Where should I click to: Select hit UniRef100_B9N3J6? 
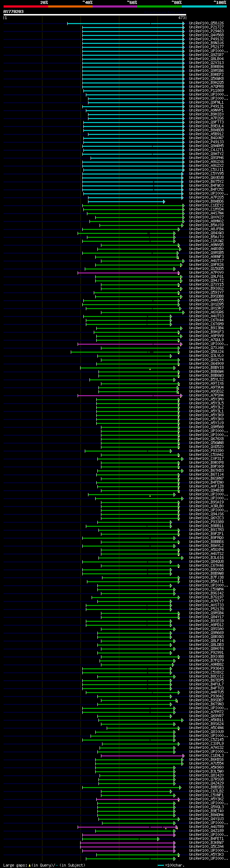tap(206, 43)
